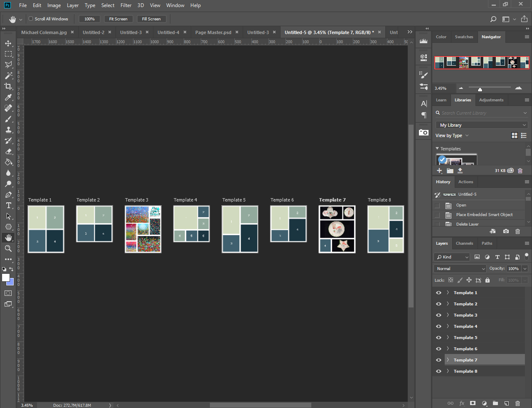Switch to the Channels tab
The image size is (532, 408).
coord(464,243)
